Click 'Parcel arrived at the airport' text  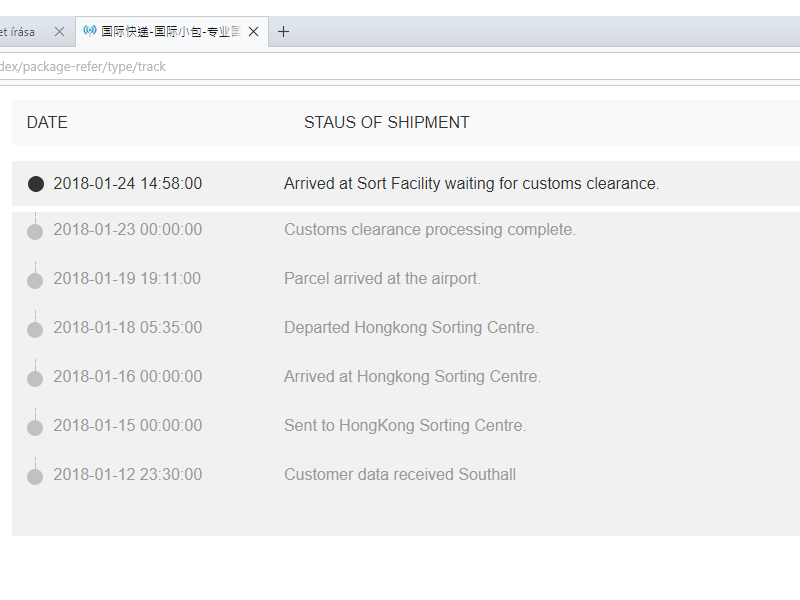click(382, 279)
